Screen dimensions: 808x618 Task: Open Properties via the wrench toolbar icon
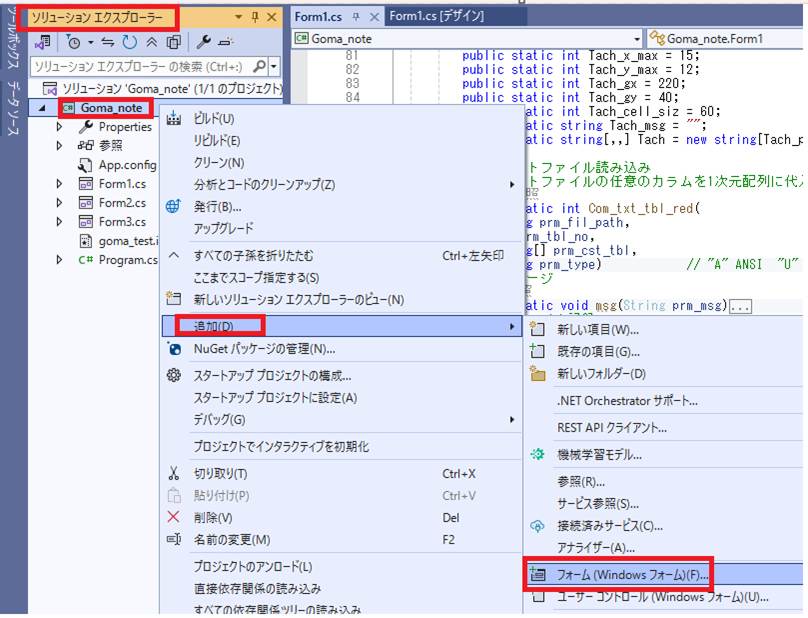pyautogui.click(x=202, y=42)
